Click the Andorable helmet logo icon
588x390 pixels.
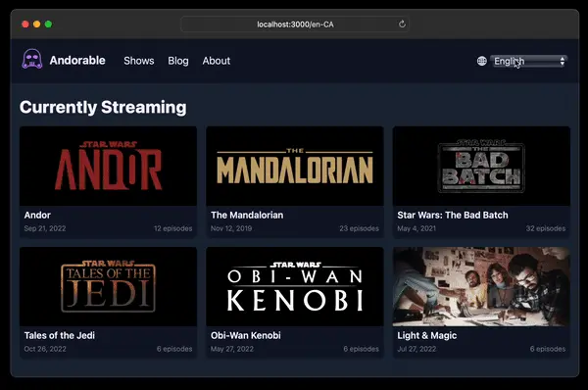(32, 59)
